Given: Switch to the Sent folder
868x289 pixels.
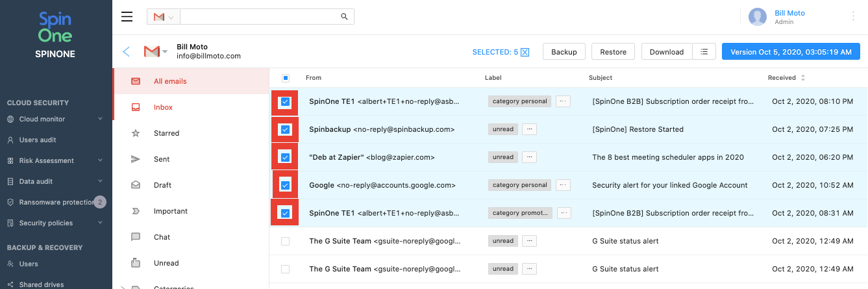Looking at the screenshot, I should 162,159.
